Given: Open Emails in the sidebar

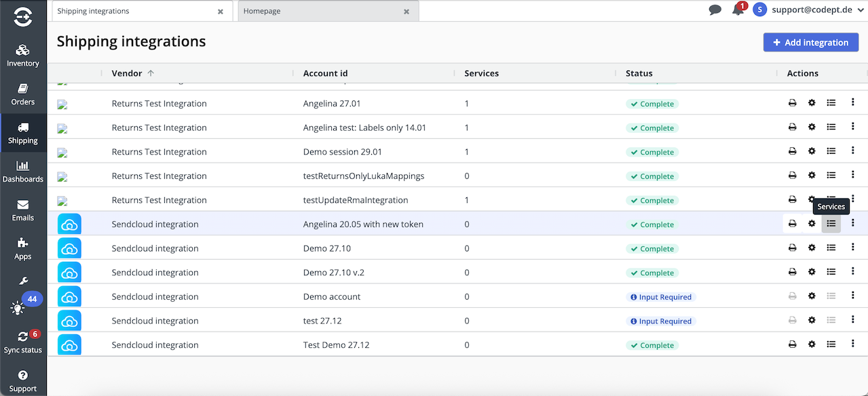Looking at the screenshot, I should (x=23, y=211).
